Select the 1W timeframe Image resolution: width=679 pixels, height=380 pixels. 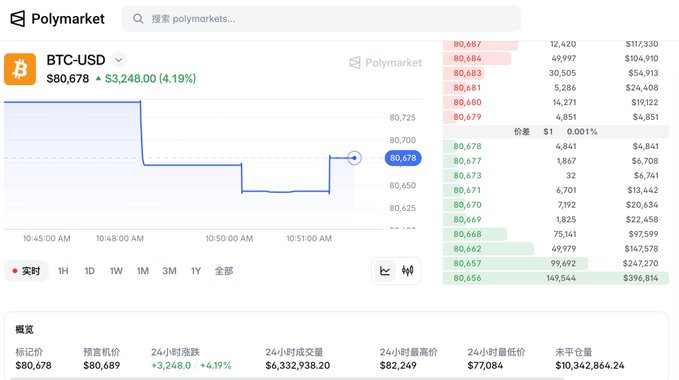pos(116,271)
